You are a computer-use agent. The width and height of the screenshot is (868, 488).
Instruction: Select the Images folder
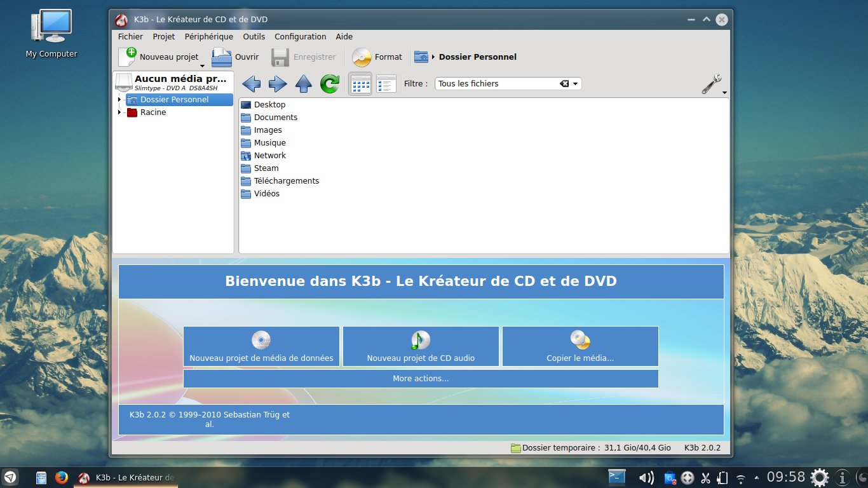click(261, 130)
